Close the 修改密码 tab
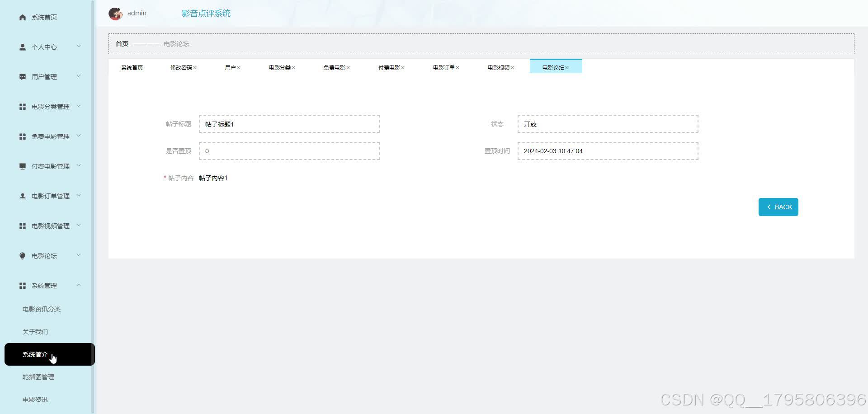 [x=195, y=68]
